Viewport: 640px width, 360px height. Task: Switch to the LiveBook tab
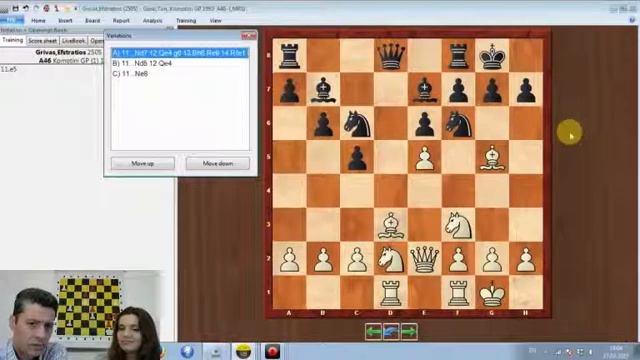(73, 41)
